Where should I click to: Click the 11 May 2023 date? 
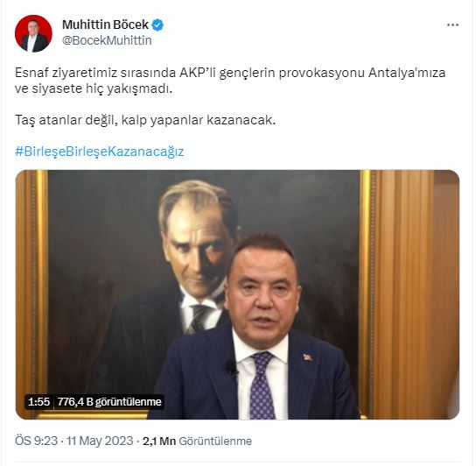(100, 441)
